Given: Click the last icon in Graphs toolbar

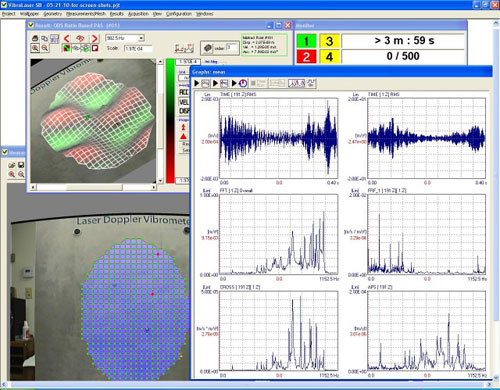Looking at the screenshot, I should (311, 83).
